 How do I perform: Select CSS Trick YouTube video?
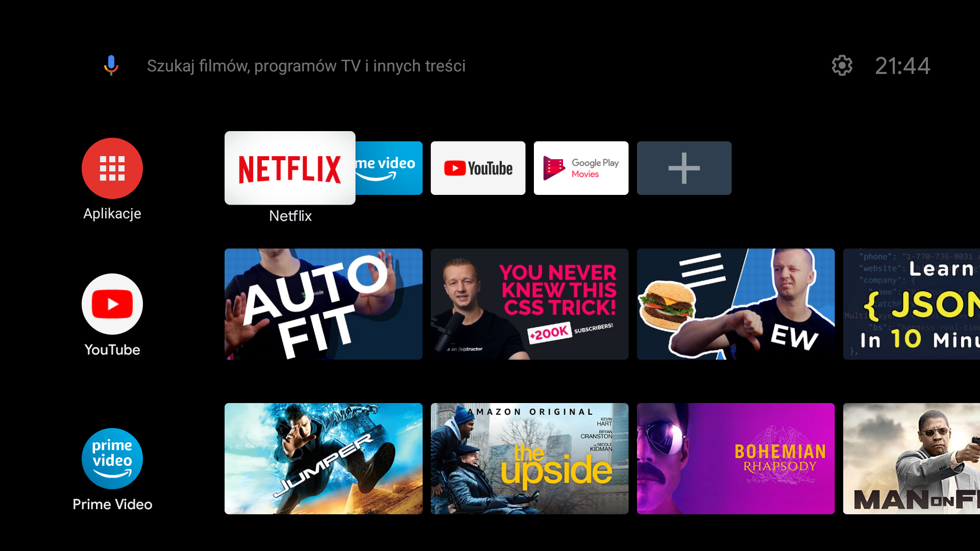coord(530,305)
